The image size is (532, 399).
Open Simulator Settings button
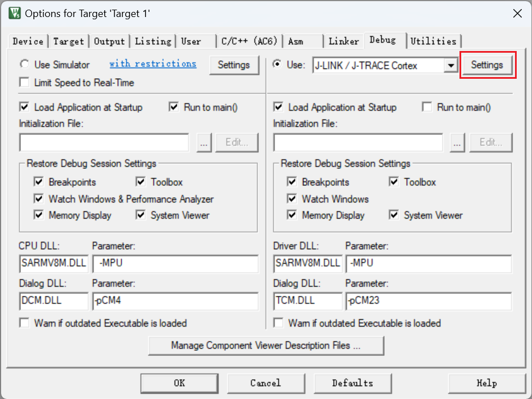coord(234,65)
